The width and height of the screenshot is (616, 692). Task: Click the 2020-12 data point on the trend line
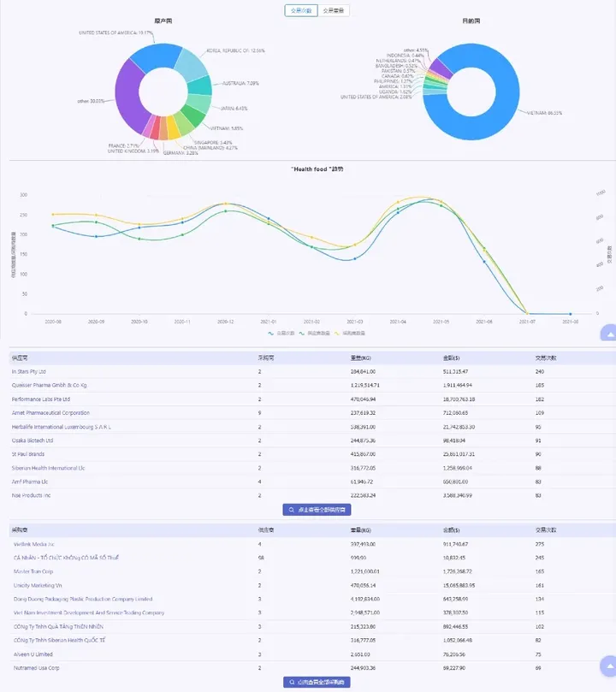tap(226, 204)
